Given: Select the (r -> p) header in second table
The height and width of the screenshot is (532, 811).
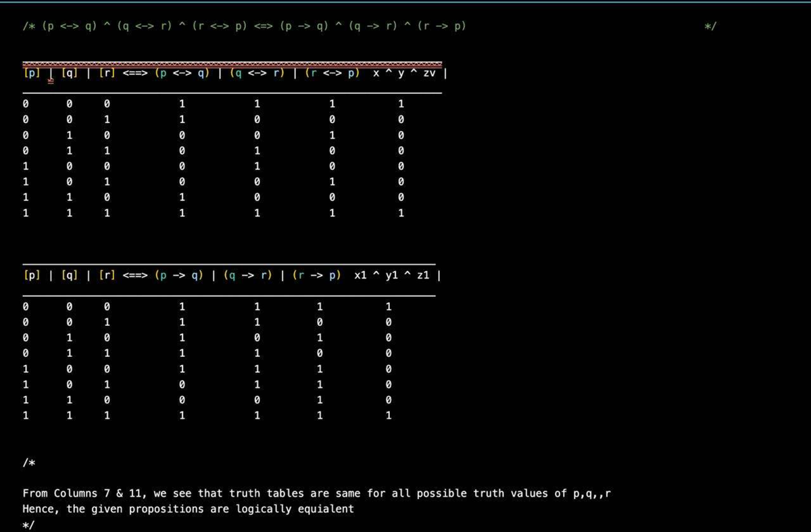Looking at the screenshot, I should pos(316,275).
